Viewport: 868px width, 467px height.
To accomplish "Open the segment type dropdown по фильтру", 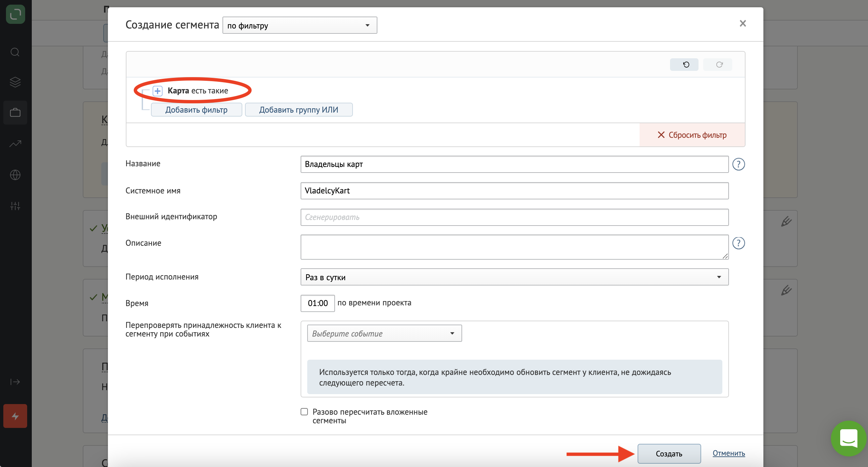I will point(300,25).
